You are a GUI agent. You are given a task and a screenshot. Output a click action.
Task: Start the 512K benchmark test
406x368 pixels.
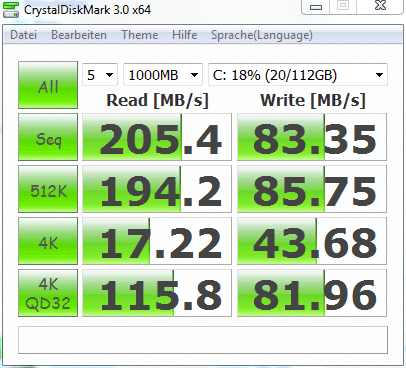point(48,189)
